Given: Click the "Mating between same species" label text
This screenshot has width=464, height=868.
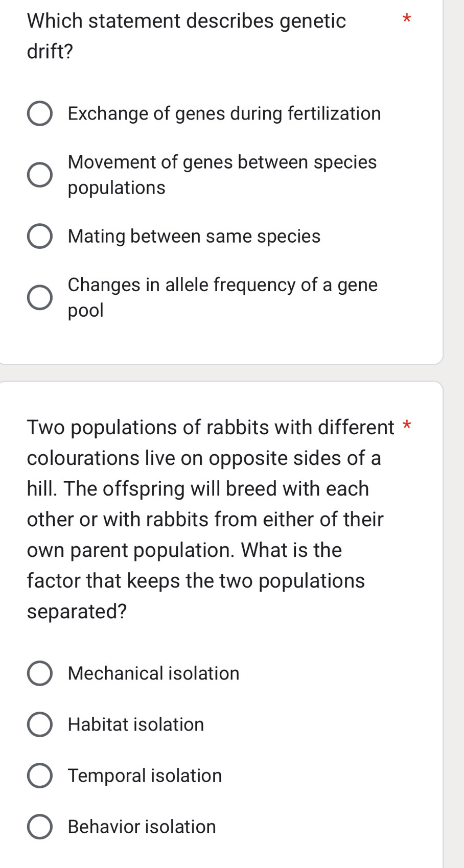Looking at the screenshot, I should [194, 236].
